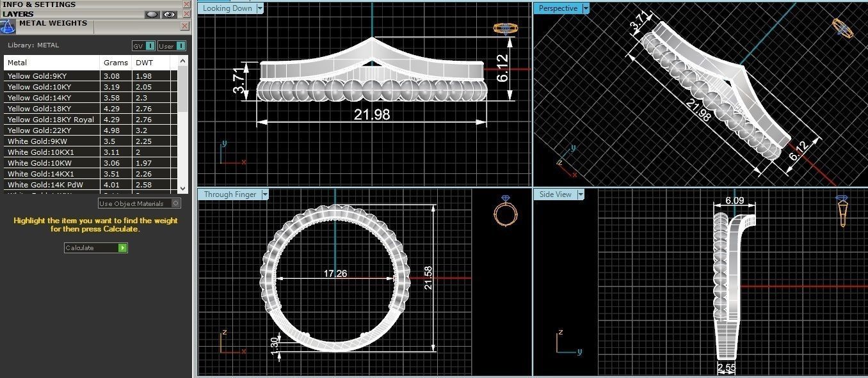This screenshot has height=378, width=868.
Task: Click the ring view icon in Perspective viewport
Action: pyautogui.click(x=842, y=29)
